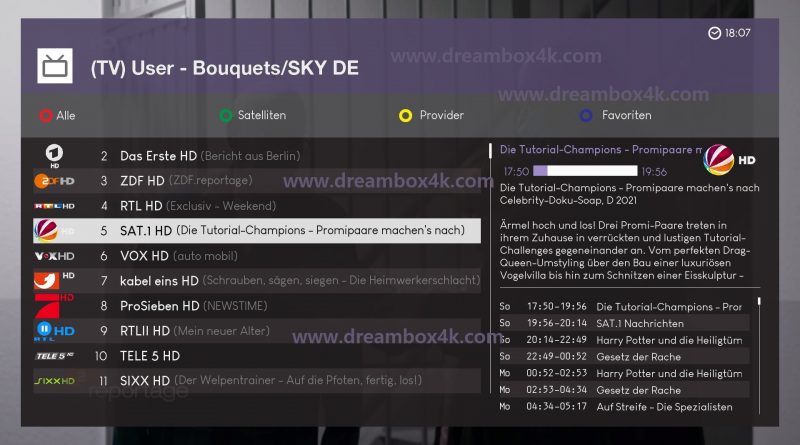
Task: Select TELE 5 HD channel row
Action: [257, 356]
